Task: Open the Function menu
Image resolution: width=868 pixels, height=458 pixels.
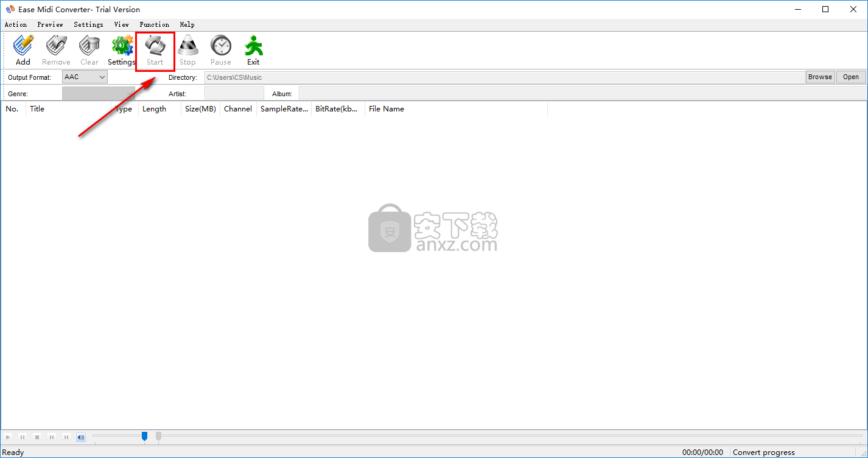Action: 155,24
